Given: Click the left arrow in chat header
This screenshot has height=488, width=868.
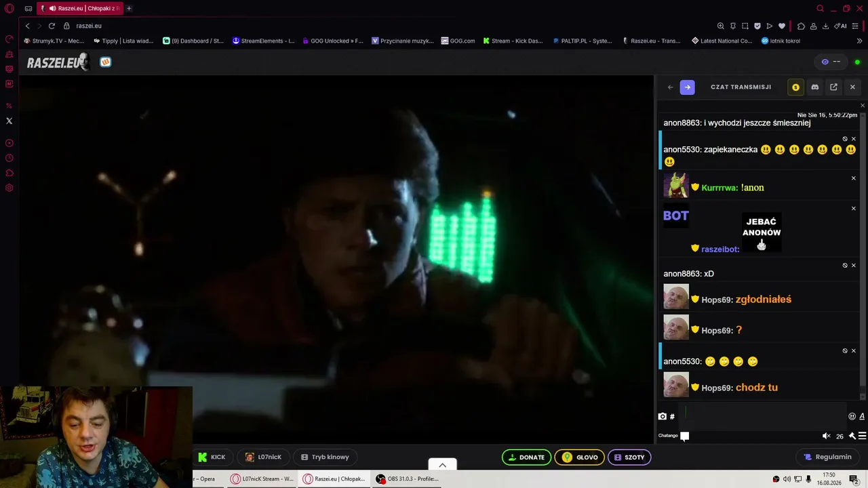Looking at the screenshot, I should 670,87.
